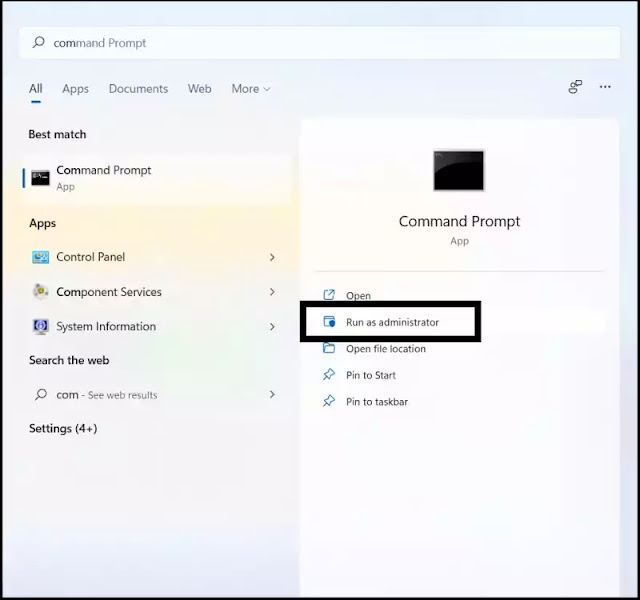Screen dimensions: 640x600
Task: Switch to the All tab
Action: pos(36,89)
